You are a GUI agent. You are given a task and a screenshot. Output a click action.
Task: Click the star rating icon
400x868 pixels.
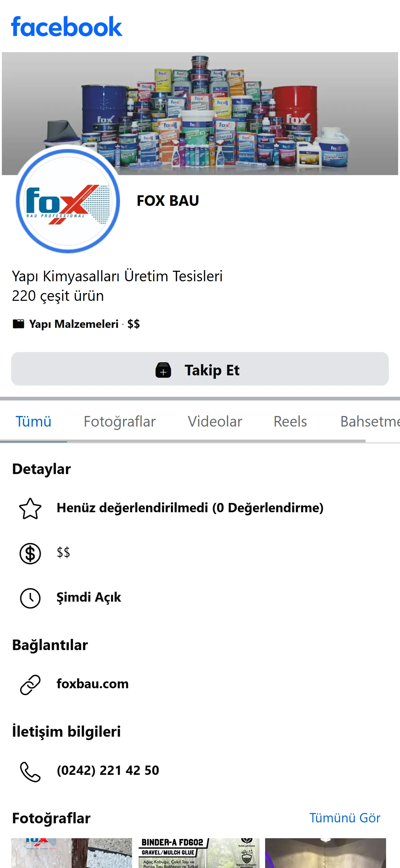pyautogui.click(x=30, y=509)
